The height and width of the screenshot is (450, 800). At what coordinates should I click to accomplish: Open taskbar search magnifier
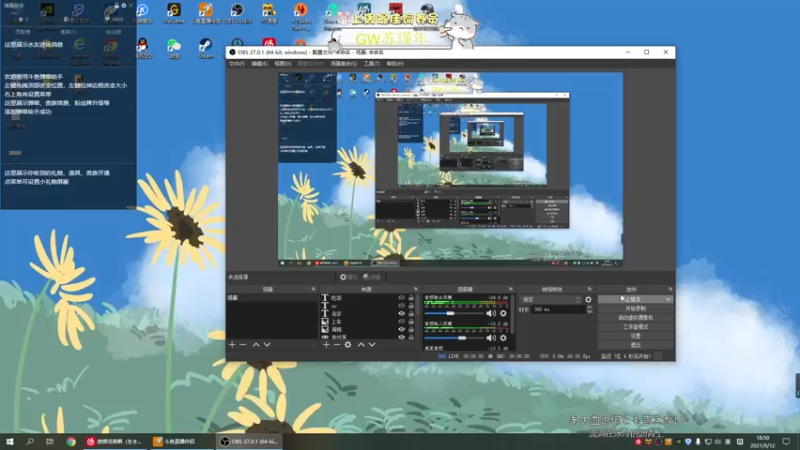30,441
